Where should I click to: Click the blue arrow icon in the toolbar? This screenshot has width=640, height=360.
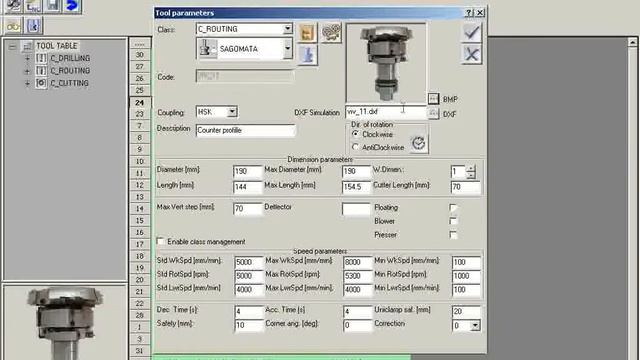72,6
